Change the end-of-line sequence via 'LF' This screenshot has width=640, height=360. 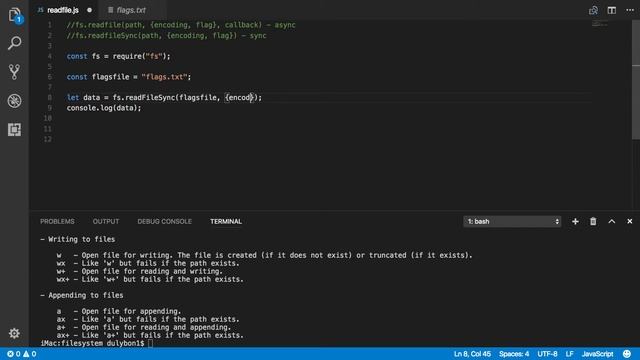569,354
